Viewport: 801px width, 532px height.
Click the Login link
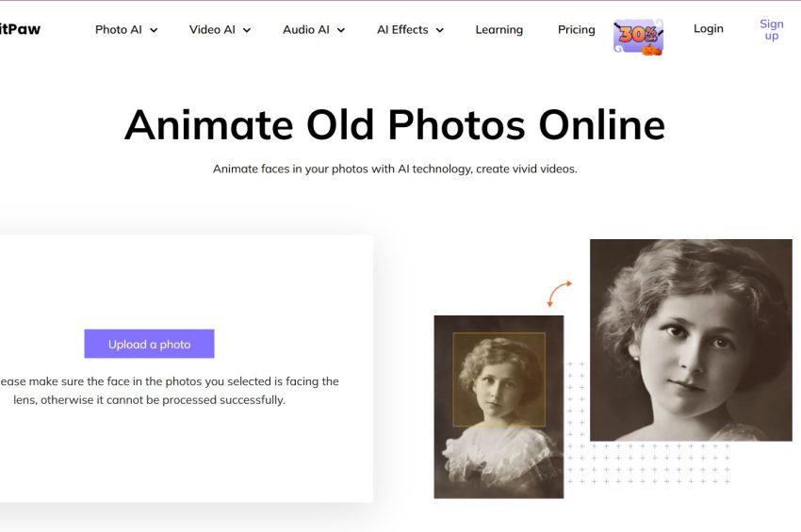point(708,28)
